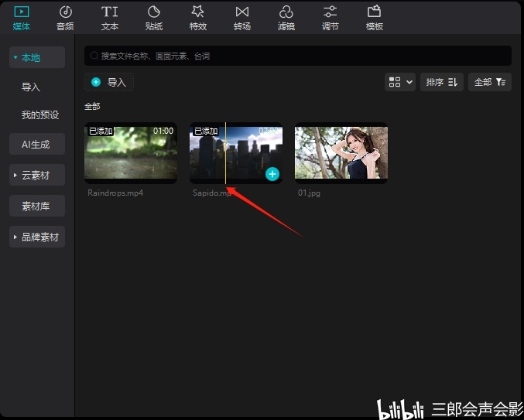This screenshot has width=524, height=420.
Task: Click the 导入 import button with plus
Action: 109,82
